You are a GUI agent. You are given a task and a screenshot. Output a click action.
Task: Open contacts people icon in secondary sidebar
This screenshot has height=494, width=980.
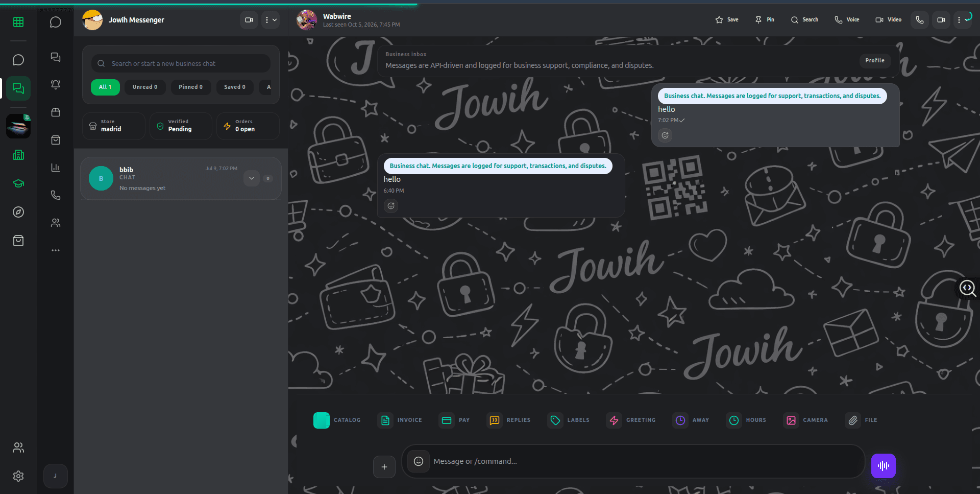click(x=56, y=223)
